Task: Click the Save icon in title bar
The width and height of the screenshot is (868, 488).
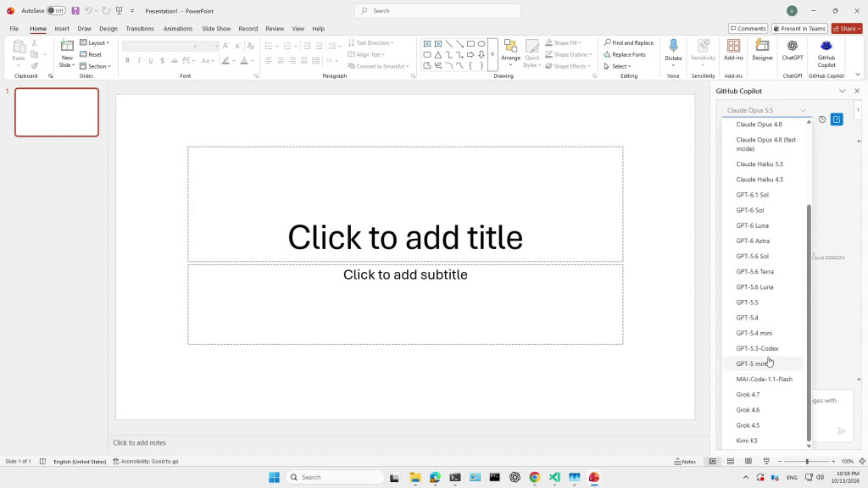Action: (x=75, y=10)
